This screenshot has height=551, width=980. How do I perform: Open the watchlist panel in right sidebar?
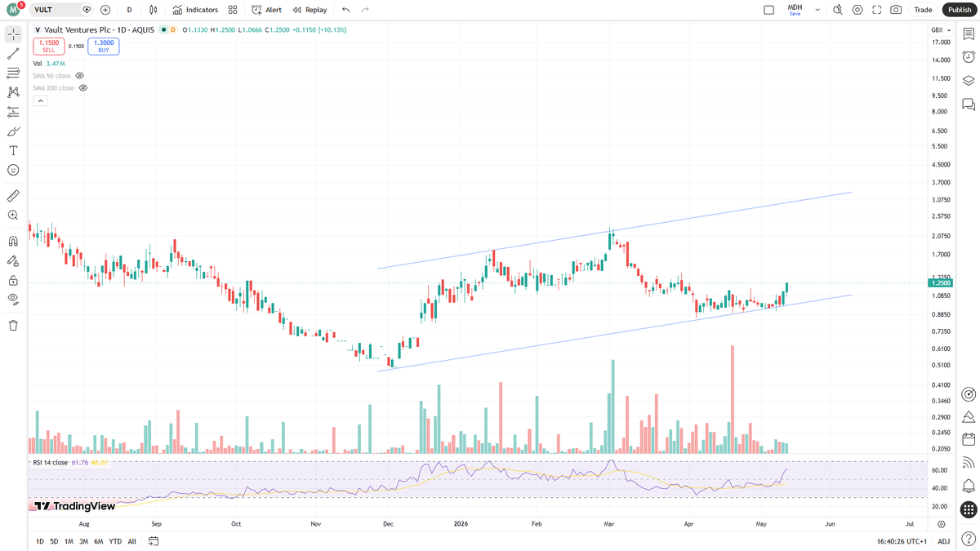tap(969, 34)
